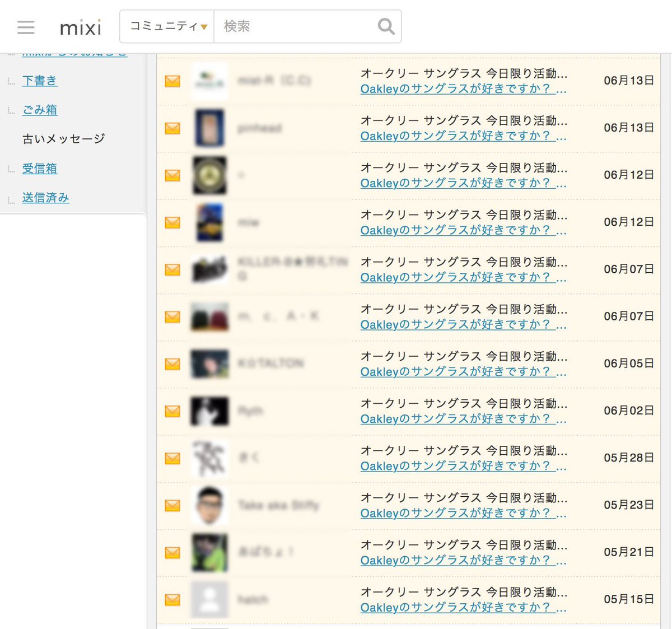Open sender avatar of first 06月12日 message
The width and height of the screenshot is (672, 629).
pyautogui.click(x=209, y=175)
